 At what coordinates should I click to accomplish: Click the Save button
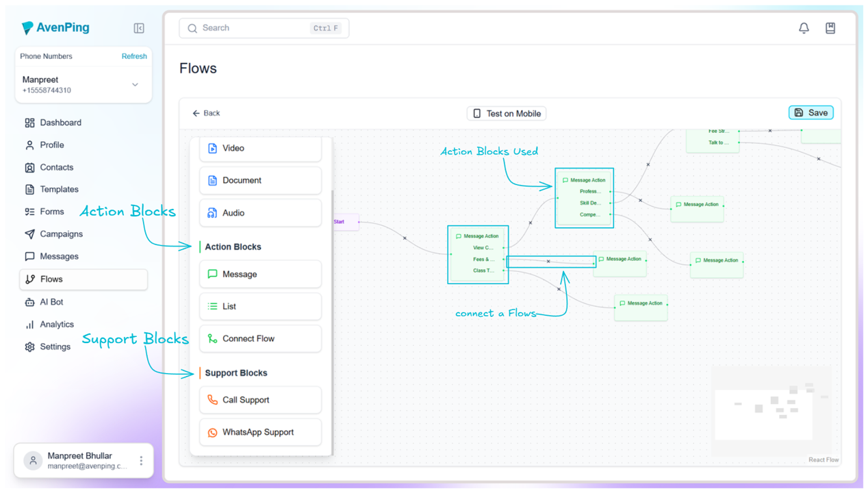pos(810,112)
